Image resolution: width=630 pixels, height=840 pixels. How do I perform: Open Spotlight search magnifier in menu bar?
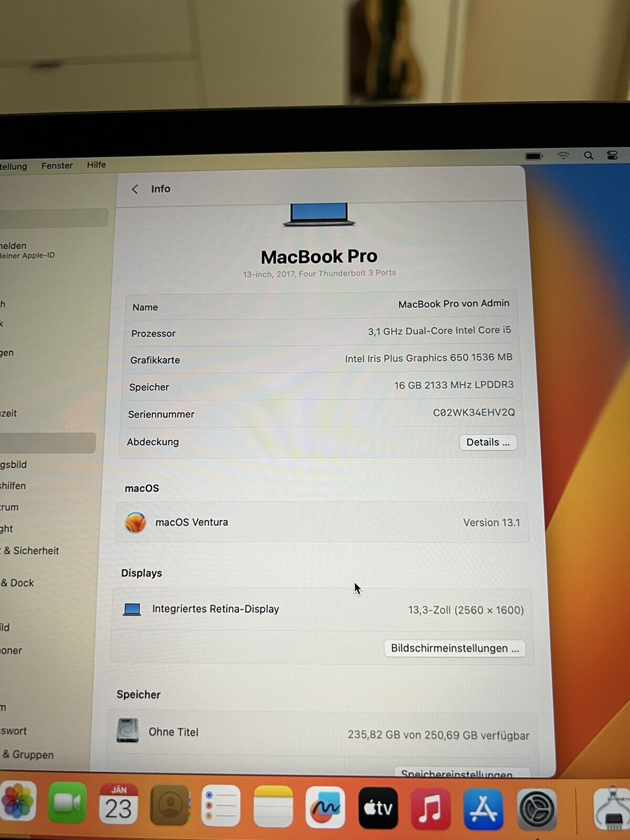tap(589, 155)
